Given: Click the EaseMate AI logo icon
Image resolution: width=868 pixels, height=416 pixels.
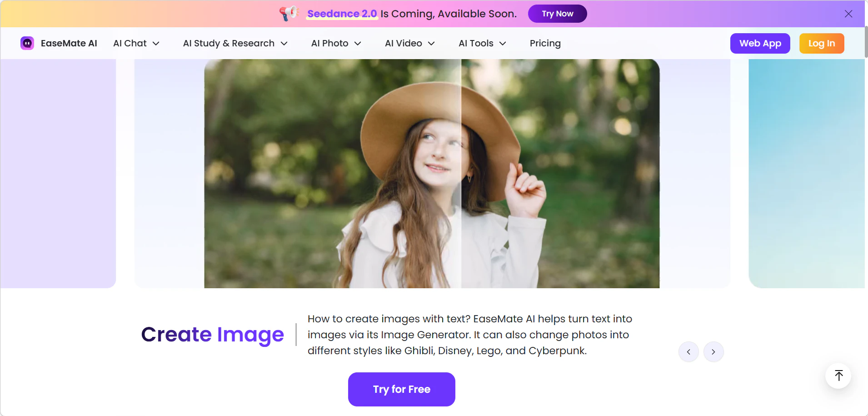Looking at the screenshot, I should tap(27, 43).
